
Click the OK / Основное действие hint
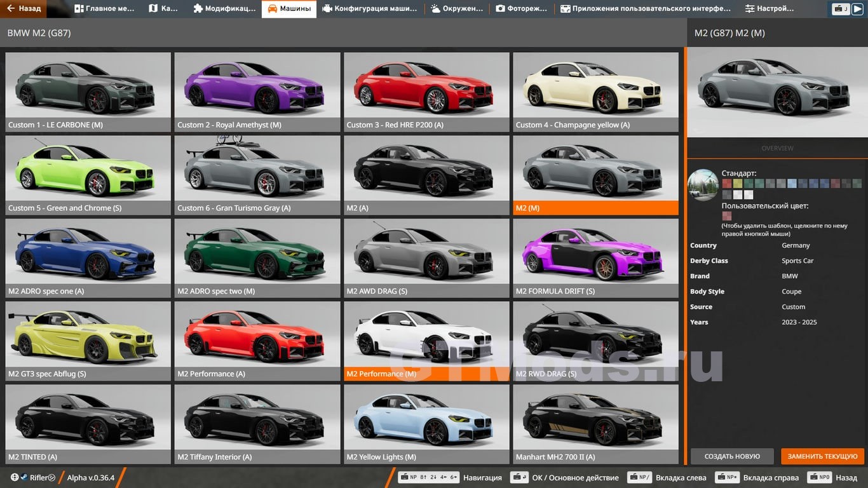point(565,477)
